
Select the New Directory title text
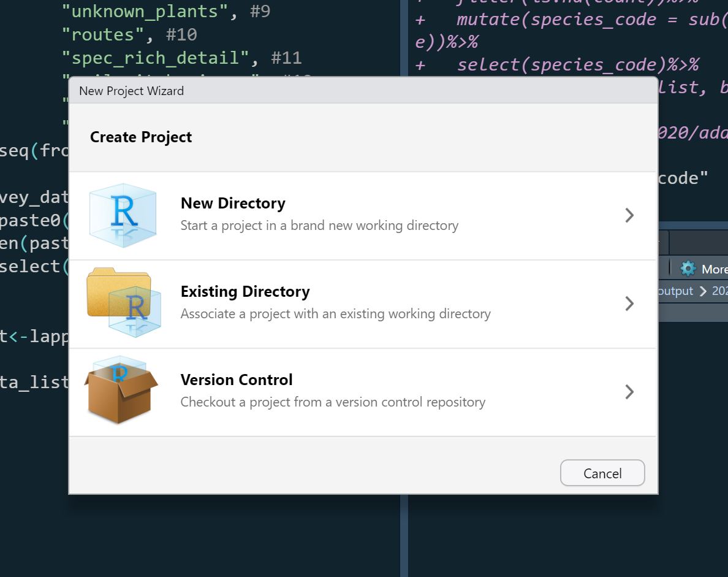click(x=233, y=203)
